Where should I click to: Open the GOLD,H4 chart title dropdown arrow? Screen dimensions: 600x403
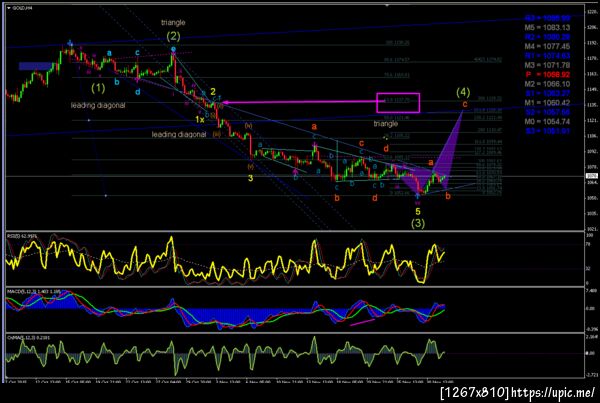[8, 8]
